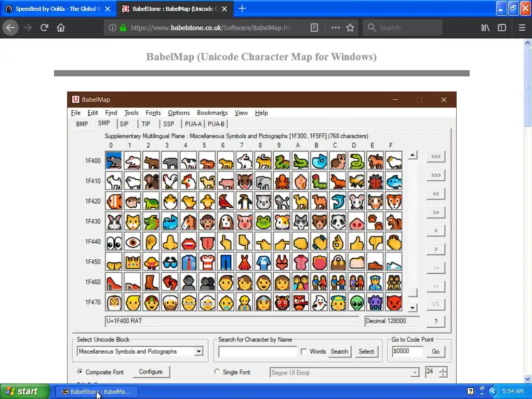Select the snake emoji in row 1F400
This screenshot has height=399, width=532.
click(356, 161)
